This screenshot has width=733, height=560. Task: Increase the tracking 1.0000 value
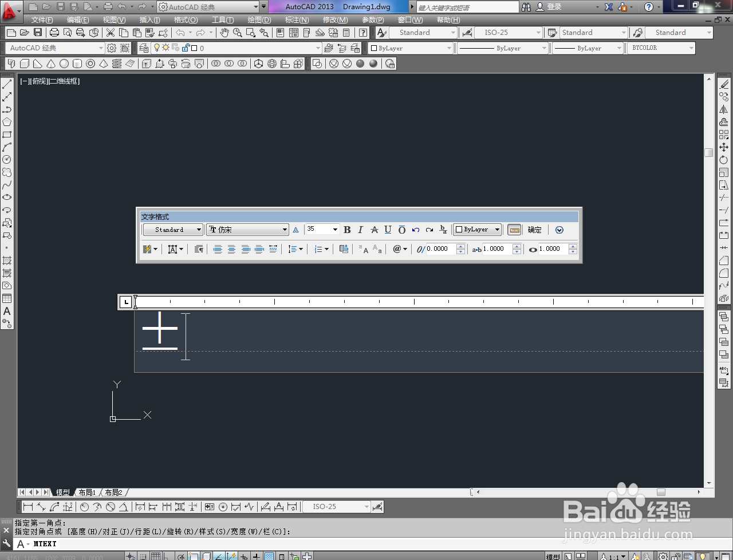click(x=517, y=246)
